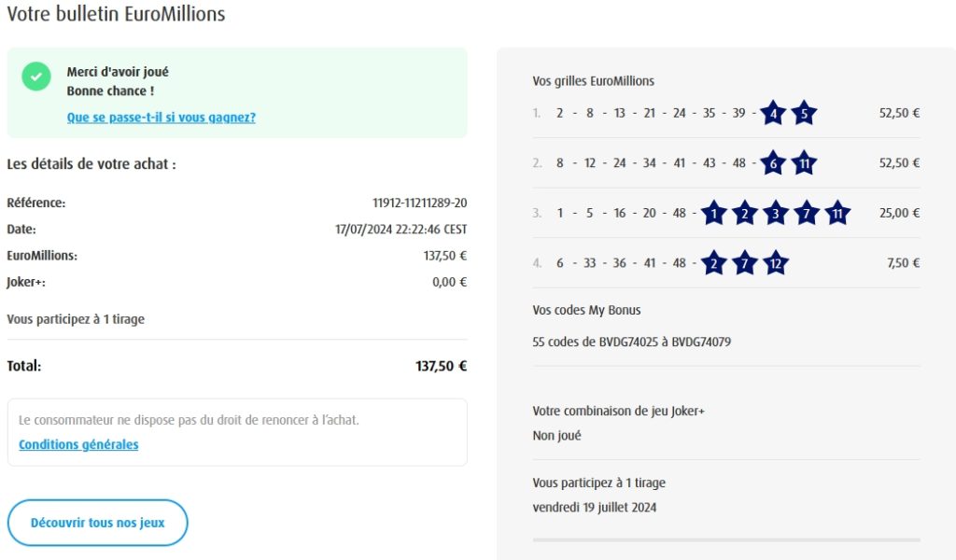Click star number 5 in grid 1
956x560 pixels.
804,114
